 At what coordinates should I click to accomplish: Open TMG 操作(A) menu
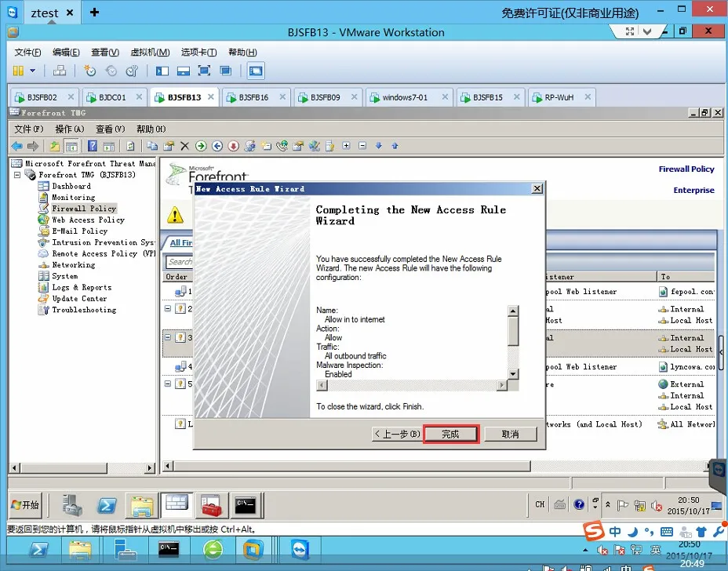pyautogui.click(x=69, y=129)
